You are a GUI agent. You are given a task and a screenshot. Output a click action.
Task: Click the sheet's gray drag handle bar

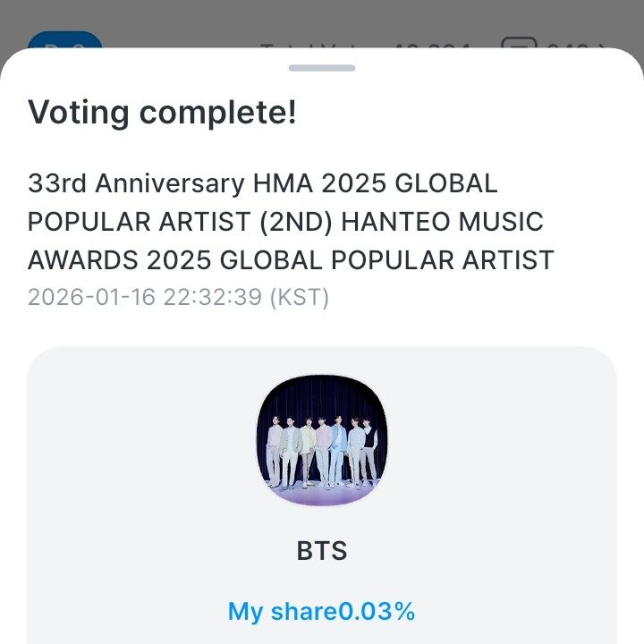pos(322,68)
